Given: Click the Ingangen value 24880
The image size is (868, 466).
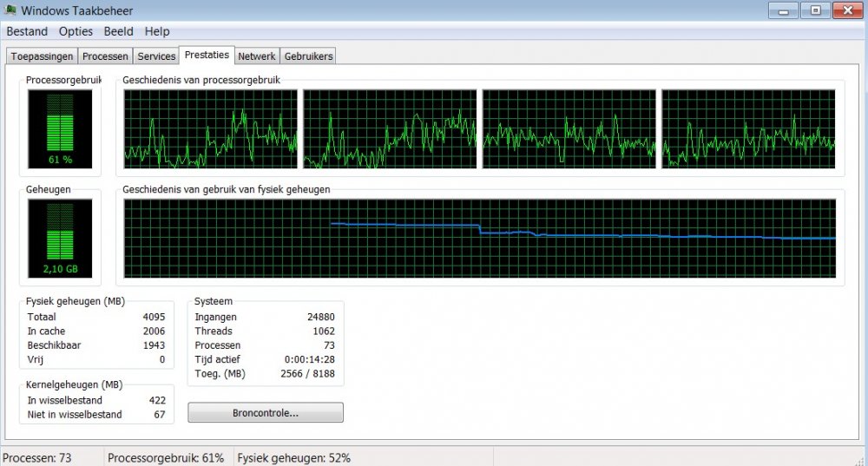Looking at the screenshot, I should tap(321, 317).
